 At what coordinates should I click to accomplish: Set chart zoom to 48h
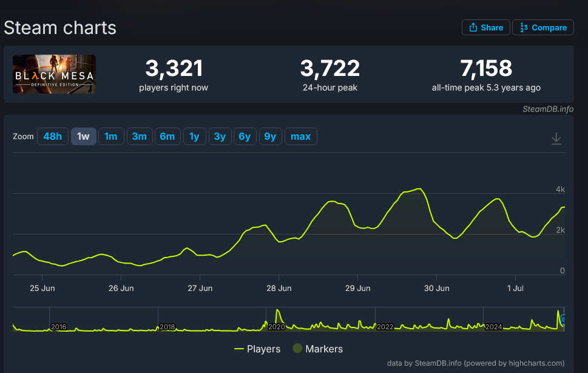(x=53, y=136)
